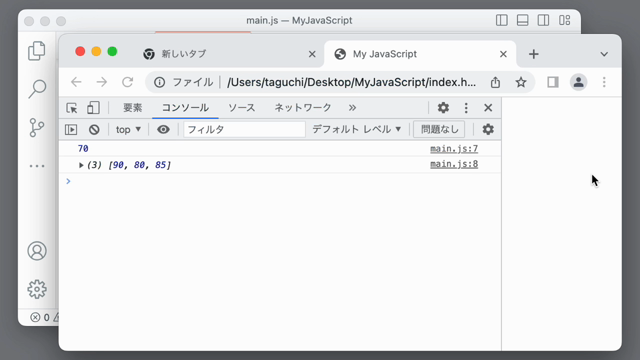The width and height of the screenshot is (640, 360).
Task: Open DevTools settings gear
Action: point(443,108)
